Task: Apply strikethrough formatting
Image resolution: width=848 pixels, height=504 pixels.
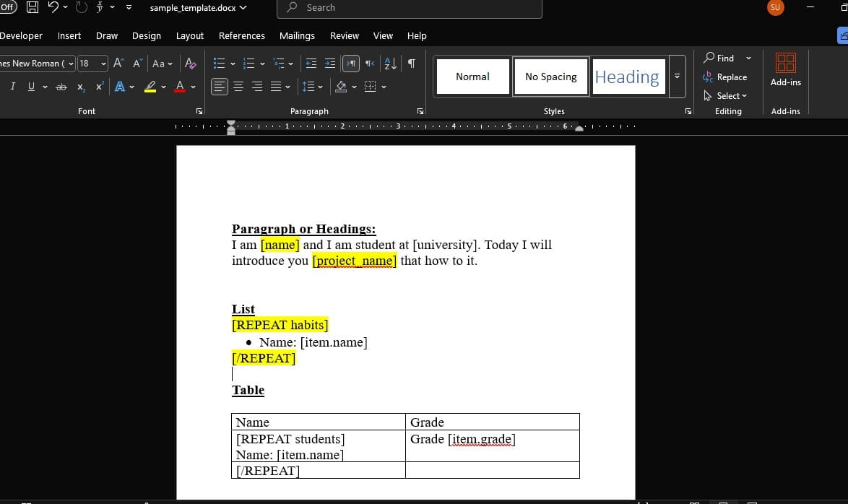Action: click(x=61, y=87)
